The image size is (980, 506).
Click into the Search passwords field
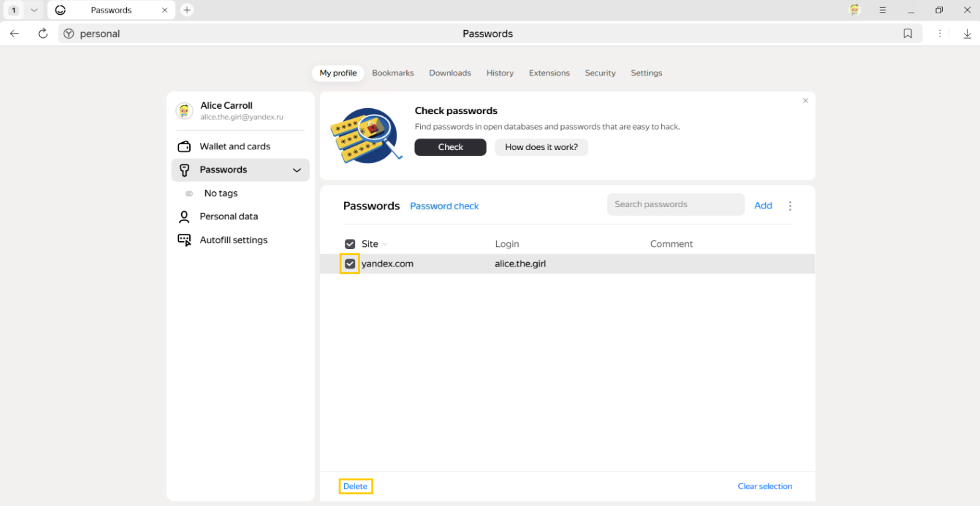[675, 205]
